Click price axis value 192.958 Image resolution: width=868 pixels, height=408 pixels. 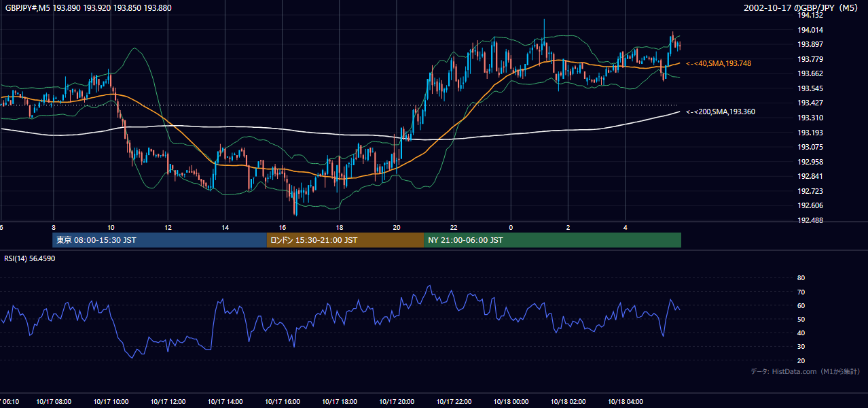810,162
